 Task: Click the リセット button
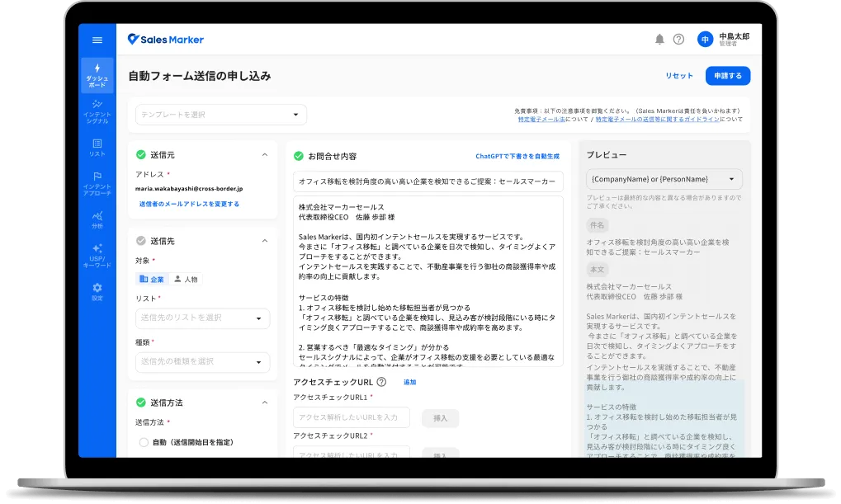tap(679, 76)
